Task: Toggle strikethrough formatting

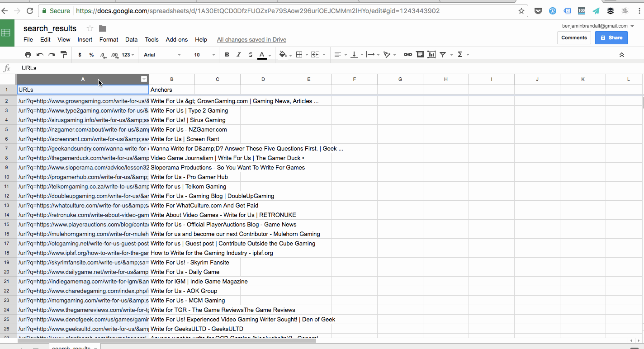Action: click(x=251, y=55)
